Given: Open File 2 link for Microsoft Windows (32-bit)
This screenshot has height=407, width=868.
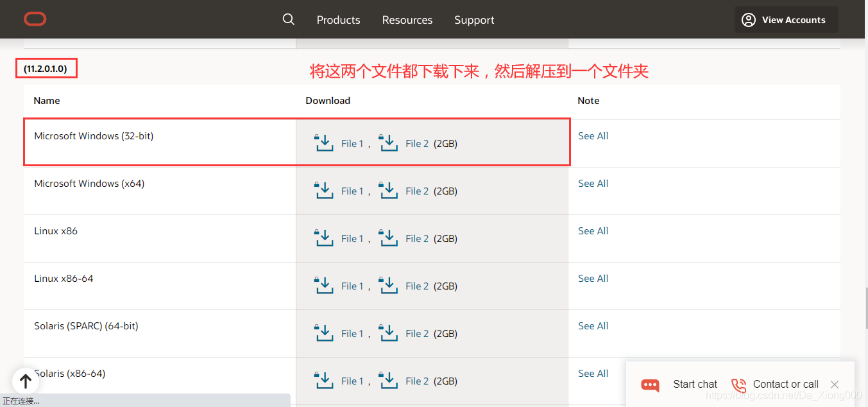Looking at the screenshot, I should pos(417,144).
